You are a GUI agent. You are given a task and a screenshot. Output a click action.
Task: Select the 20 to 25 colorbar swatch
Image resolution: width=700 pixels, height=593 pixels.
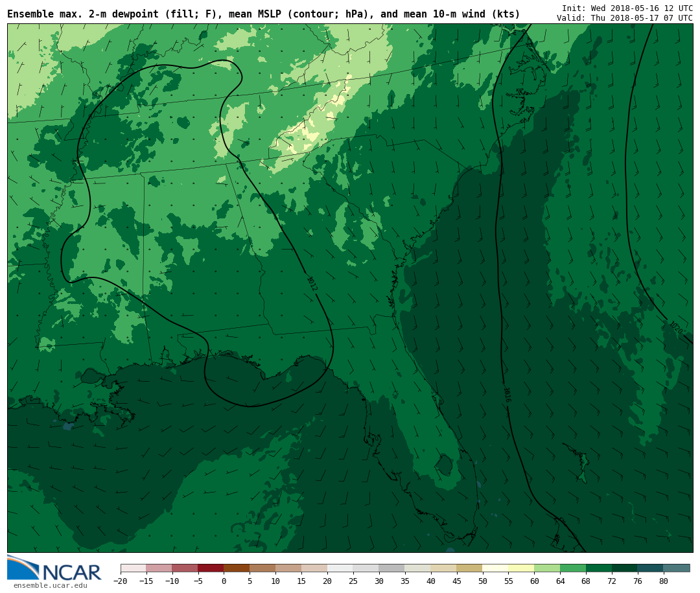(x=340, y=568)
